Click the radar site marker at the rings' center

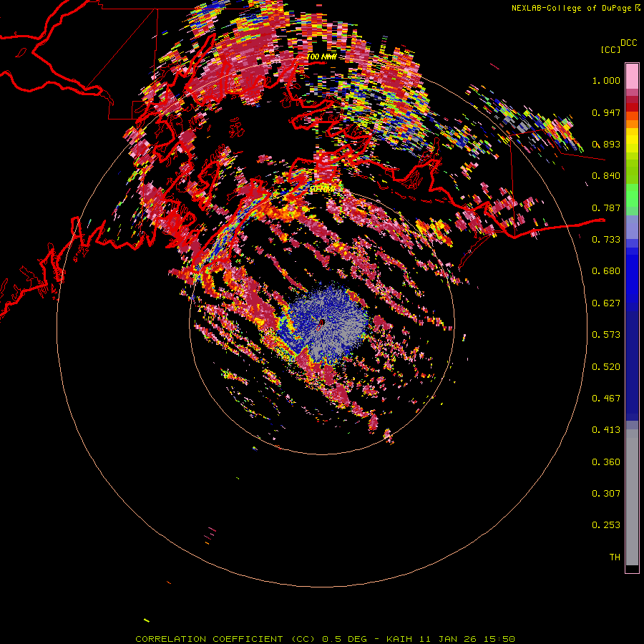(321, 323)
